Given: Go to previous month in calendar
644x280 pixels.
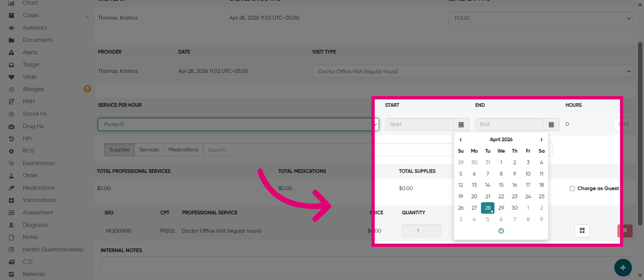Looking at the screenshot, I should tap(461, 140).
